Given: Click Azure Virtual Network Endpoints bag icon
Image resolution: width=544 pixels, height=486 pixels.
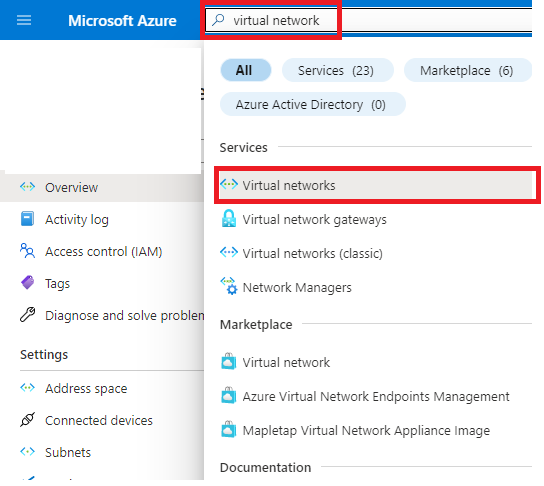Looking at the screenshot, I should 229,395.
